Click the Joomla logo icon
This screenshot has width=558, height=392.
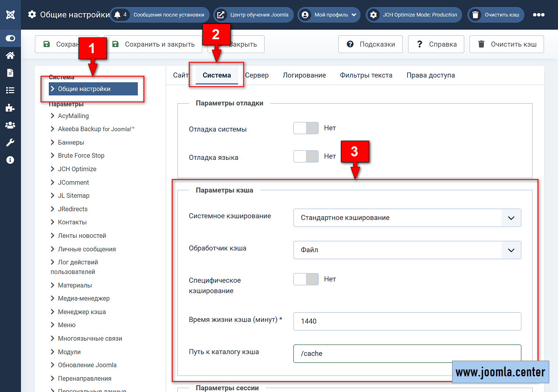coord(10,15)
